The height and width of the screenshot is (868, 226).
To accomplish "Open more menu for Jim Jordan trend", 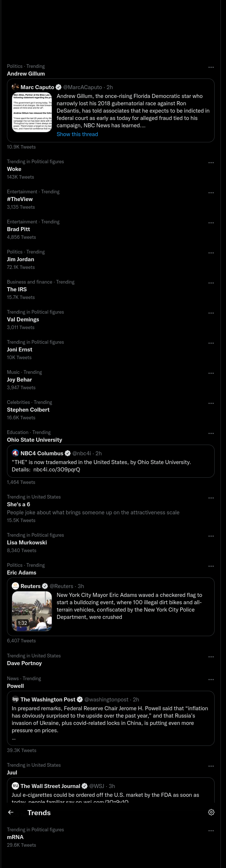I will pyautogui.click(x=211, y=253).
